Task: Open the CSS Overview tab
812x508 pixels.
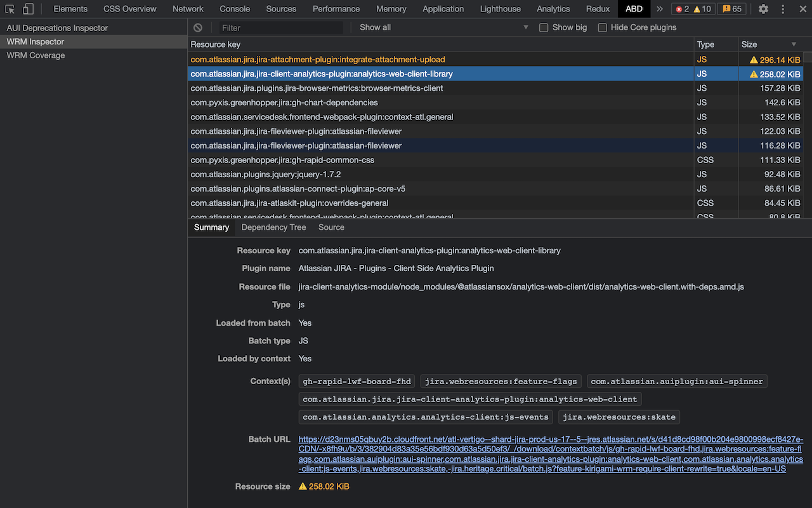Action: pos(130,9)
